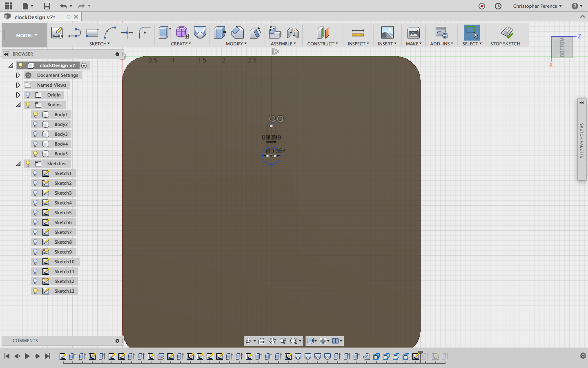Expand the Comments panel plus button
This screenshot has height=368, width=588.
pos(117,341)
